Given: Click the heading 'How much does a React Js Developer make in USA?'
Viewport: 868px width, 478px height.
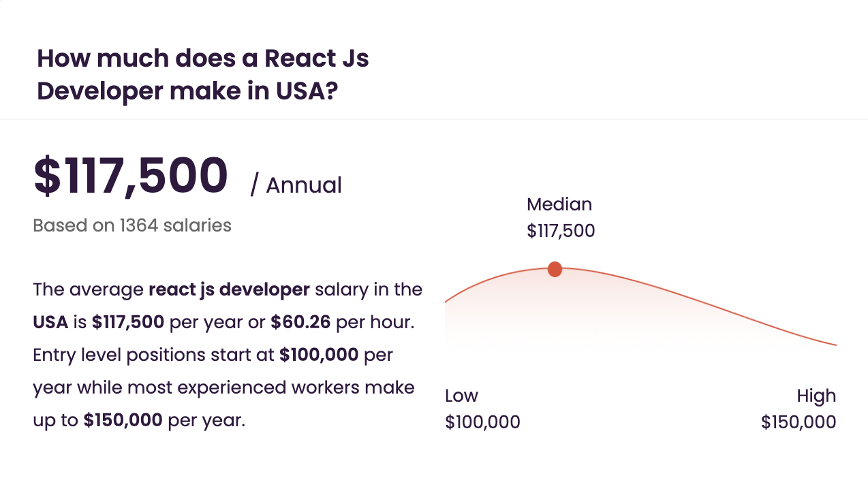Looking at the screenshot, I should pyautogui.click(x=203, y=74).
